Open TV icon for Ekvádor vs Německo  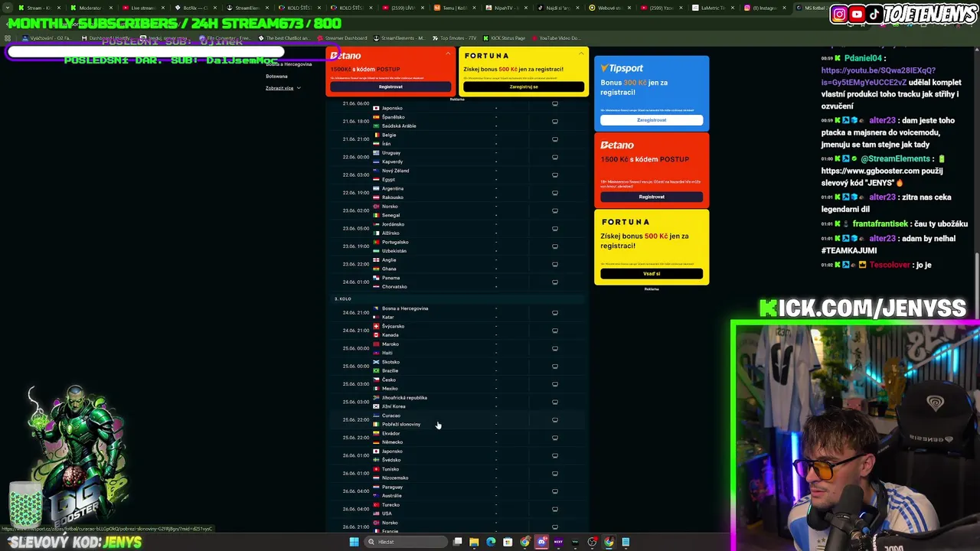click(555, 438)
